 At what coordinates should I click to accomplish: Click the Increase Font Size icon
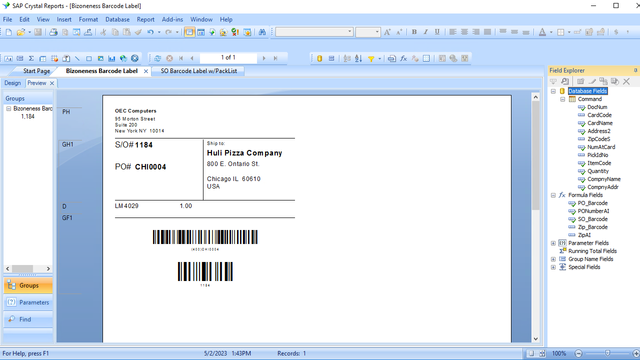[x=387, y=32]
